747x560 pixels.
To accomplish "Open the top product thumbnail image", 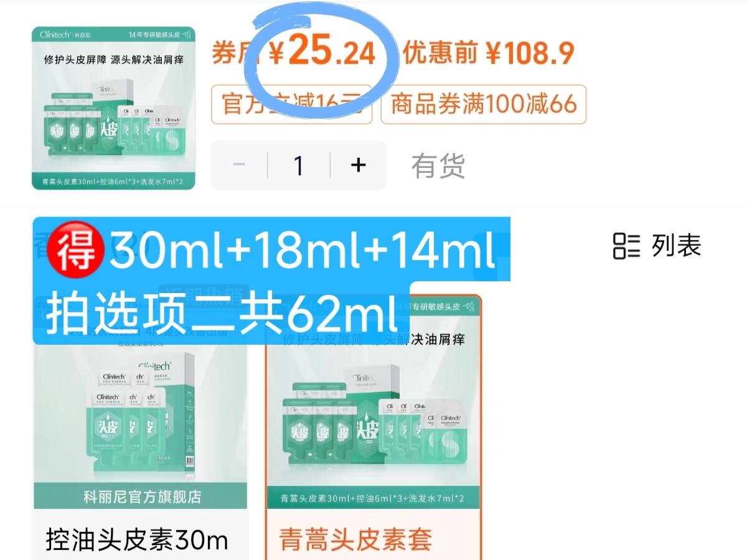I will (x=113, y=108).
